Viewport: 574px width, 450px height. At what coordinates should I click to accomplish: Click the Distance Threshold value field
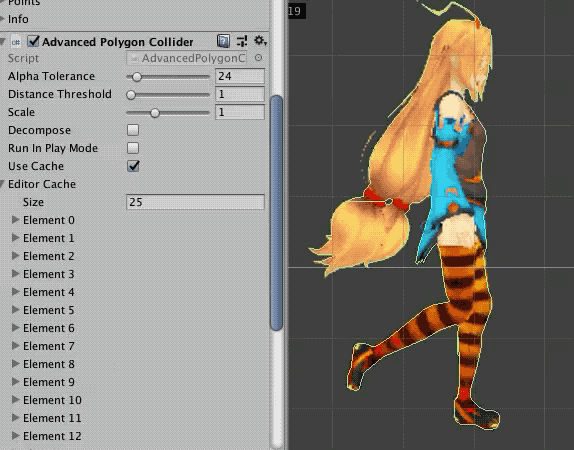(x=240, y=94)
